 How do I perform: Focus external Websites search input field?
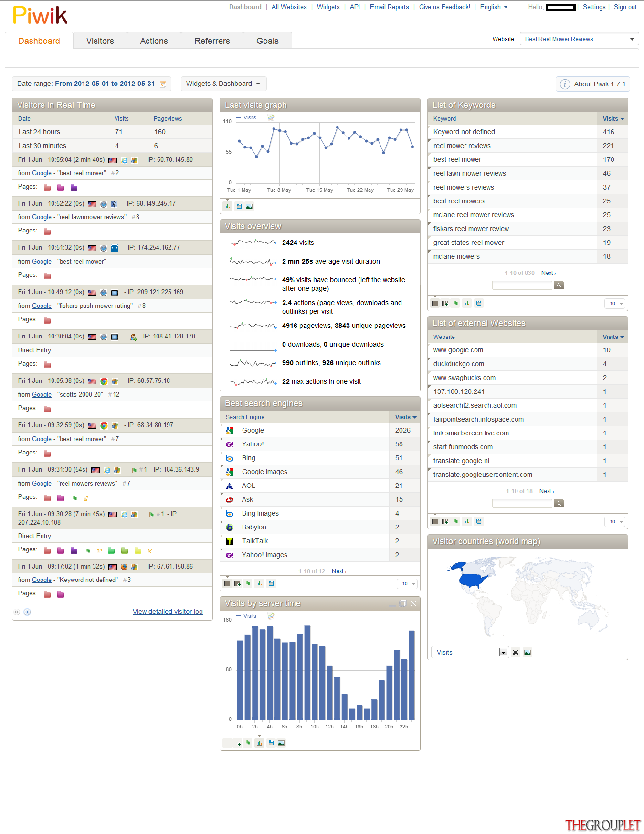522,504
